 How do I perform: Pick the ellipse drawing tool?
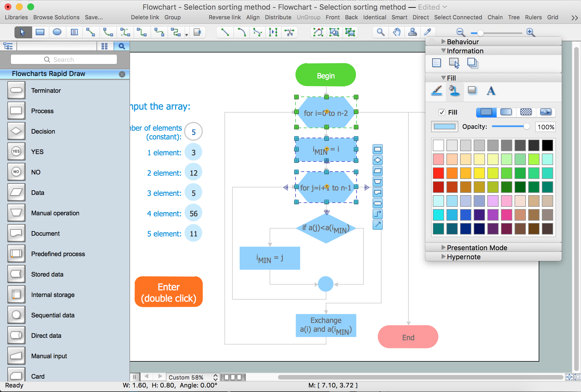click(x=57, y=32)
